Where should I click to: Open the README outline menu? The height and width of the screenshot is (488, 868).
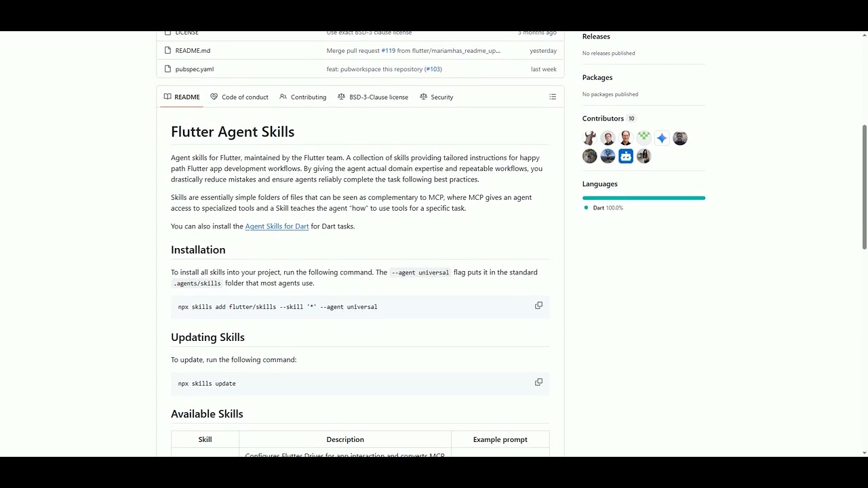pos(553,97)
